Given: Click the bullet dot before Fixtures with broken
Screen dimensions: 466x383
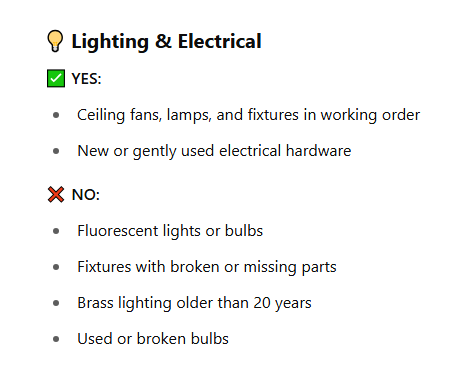Looking at the screenshot, I should 56,267.
